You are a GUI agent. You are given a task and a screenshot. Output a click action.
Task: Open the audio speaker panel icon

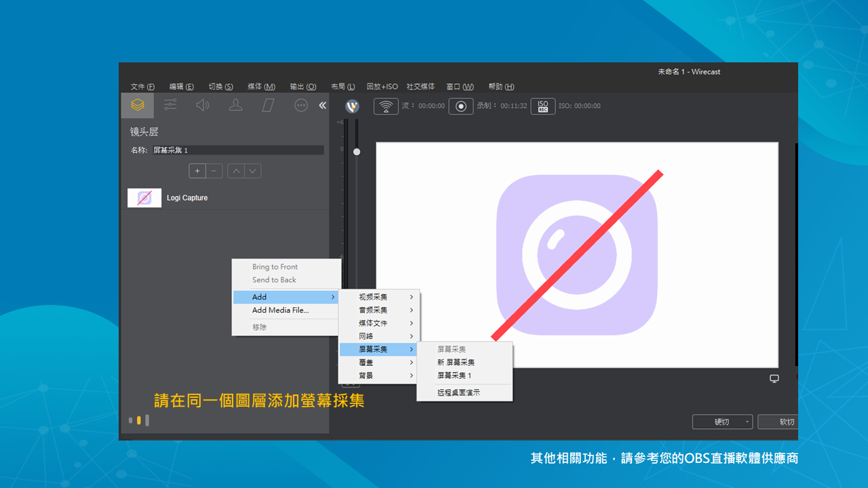pos(203,105)
